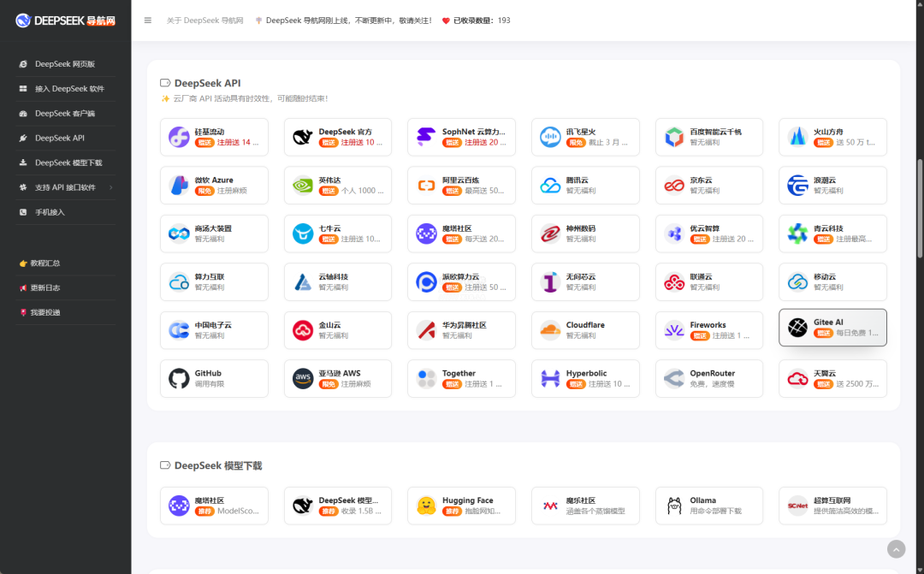Image resolution: width=924 pixels, height=574 pixels.
Task: Open the 魔乐社区 download card
Action: coord(585,506)
